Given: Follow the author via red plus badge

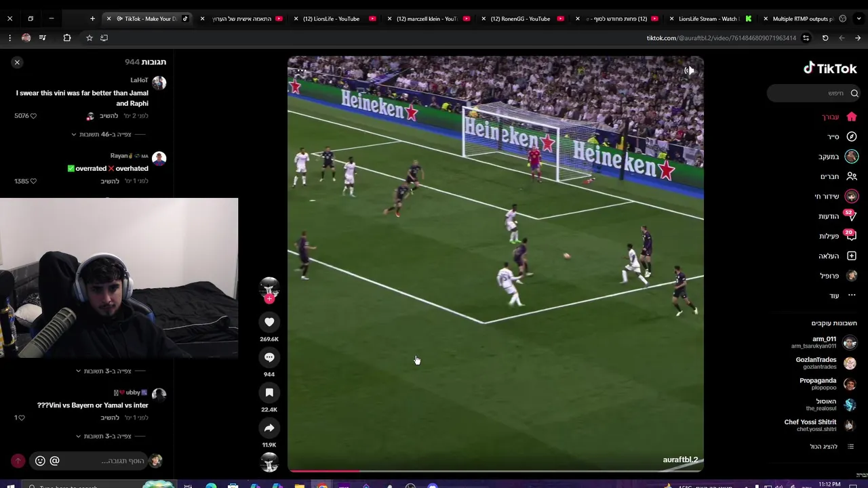Looking at the screenshot, I should pyautogui.click(x=269, y=299).
